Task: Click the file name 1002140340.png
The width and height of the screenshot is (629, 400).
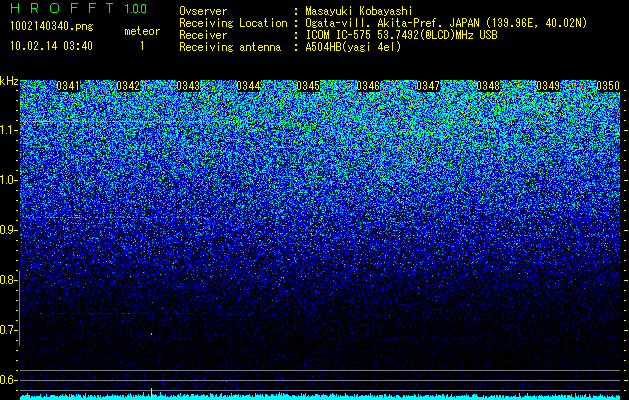Action: (x=52, y=27)
